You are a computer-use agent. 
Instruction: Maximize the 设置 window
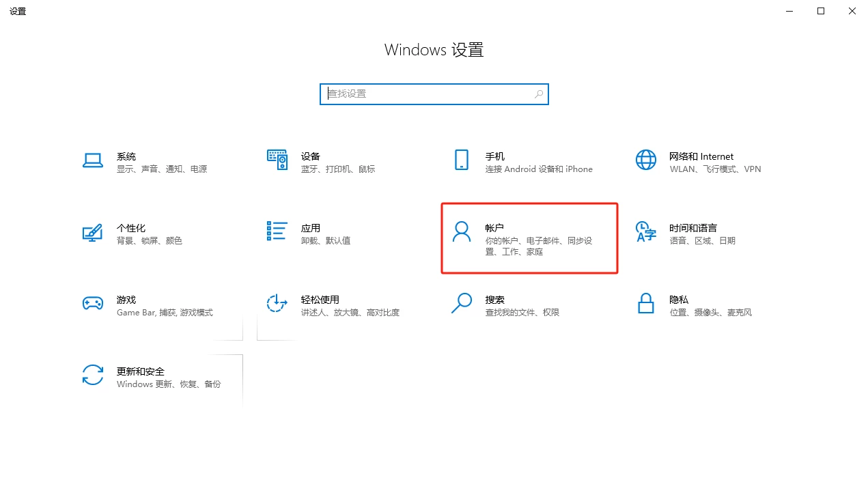click(821, 11)
